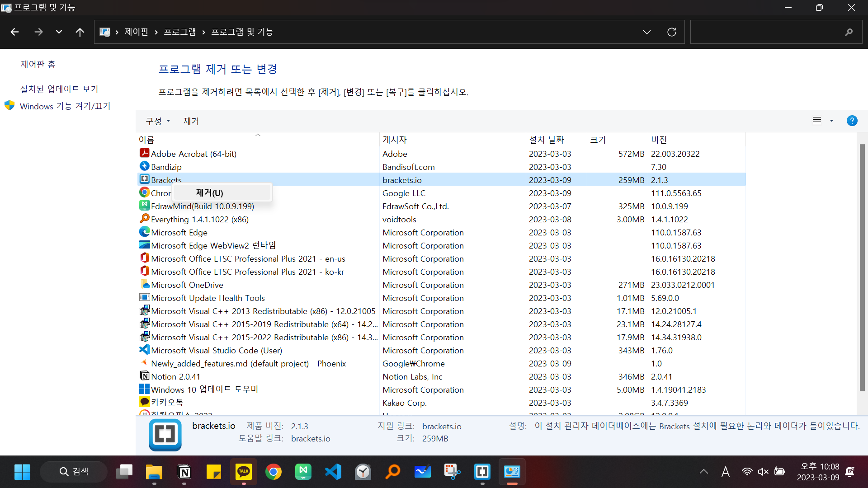The image size is (868, 488).
Task: Expand breadcrumb chevron after 제어판
Action: [x=156, y=32]
